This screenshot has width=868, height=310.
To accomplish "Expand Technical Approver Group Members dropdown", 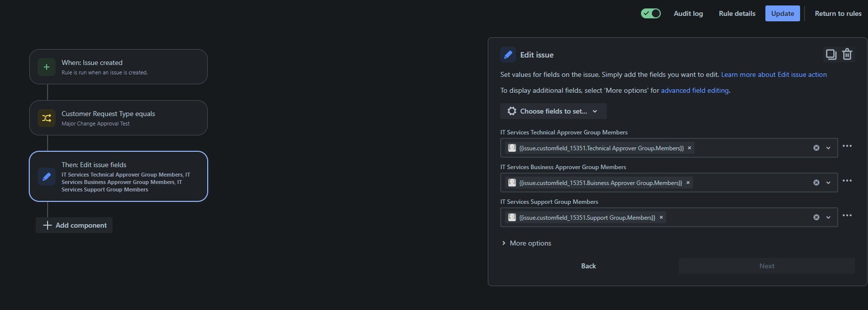I will pos(828,148).
